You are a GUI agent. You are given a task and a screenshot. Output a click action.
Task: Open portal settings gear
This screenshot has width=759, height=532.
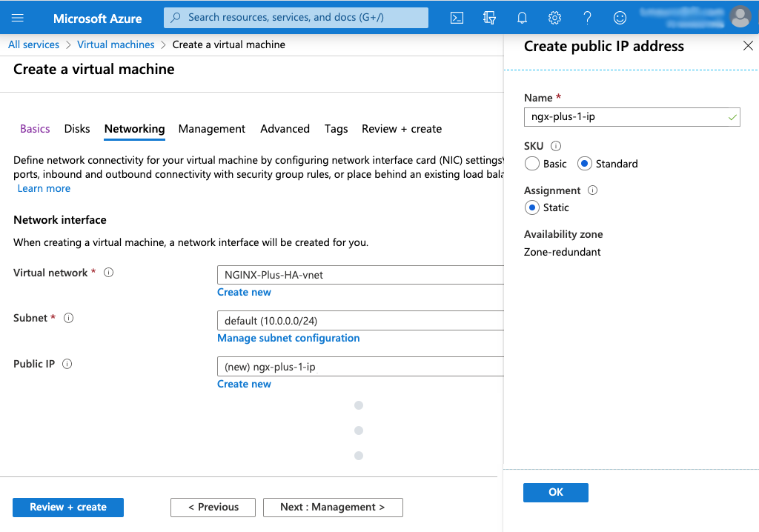pyautogui.click(x=554, y=18)
